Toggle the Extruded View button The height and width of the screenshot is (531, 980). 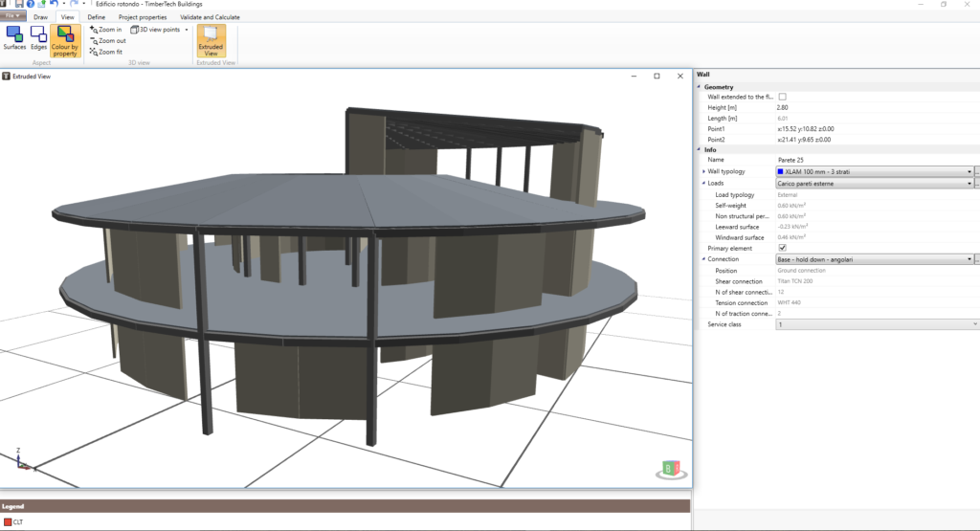click(x=210, y=41)
